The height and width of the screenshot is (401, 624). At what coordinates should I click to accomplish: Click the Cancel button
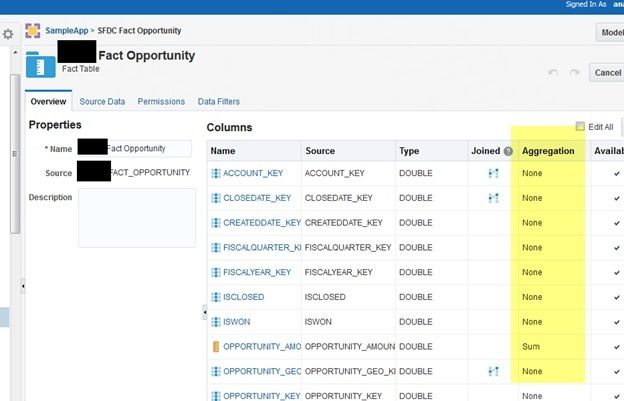tap(607, 73)
